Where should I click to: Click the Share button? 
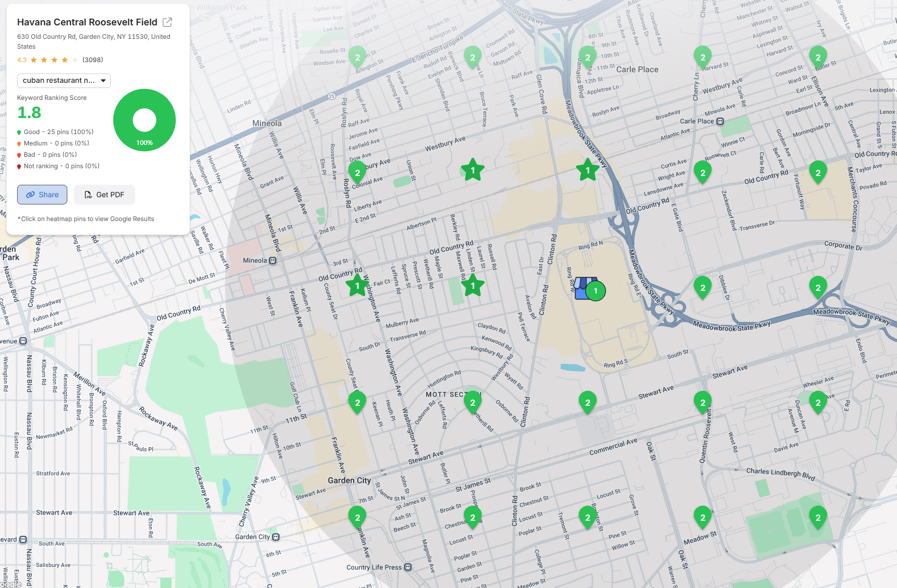pos(42,195)
